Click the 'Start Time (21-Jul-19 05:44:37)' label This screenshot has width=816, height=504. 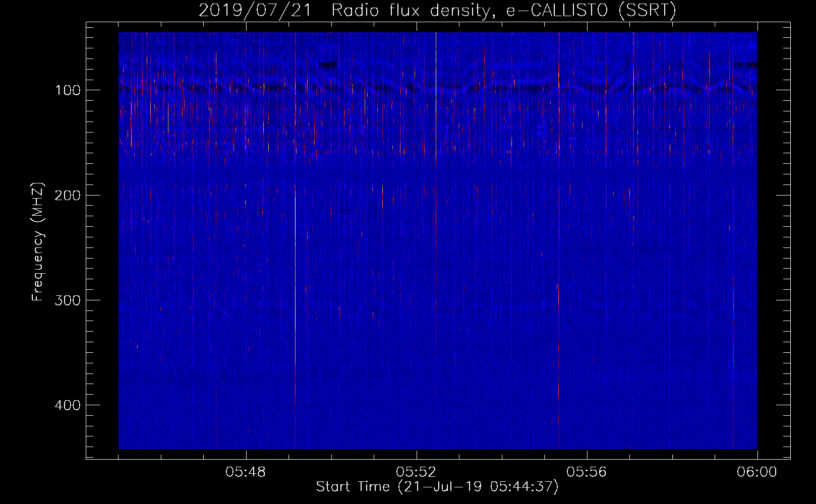[x=437, y=487]
